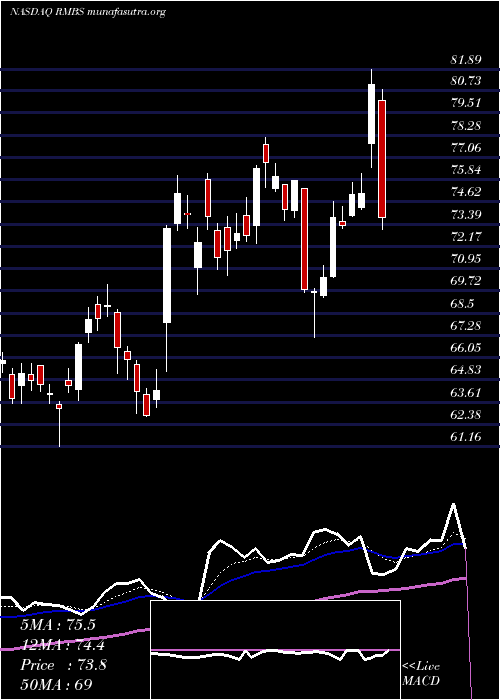Select the 67.28 price level label

[466, 326]
